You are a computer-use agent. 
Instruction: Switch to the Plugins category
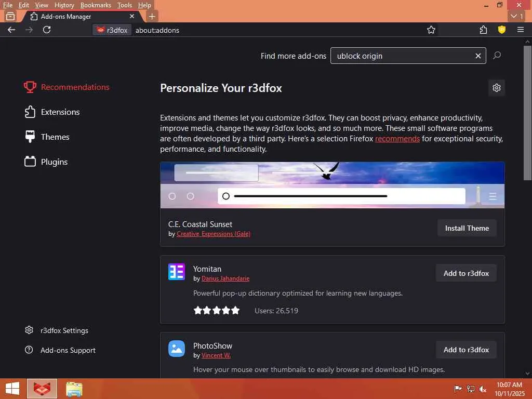[x=46, y=162]
